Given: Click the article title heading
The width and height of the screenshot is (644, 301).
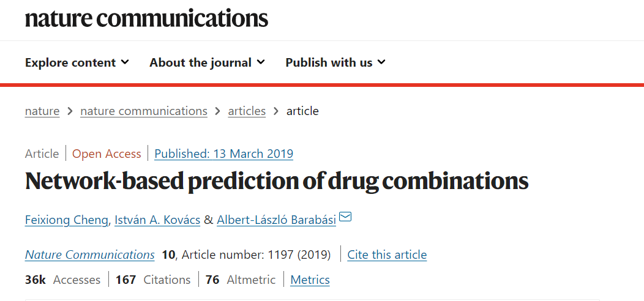Looking at the screenshot, I should [x=277, y=181].
